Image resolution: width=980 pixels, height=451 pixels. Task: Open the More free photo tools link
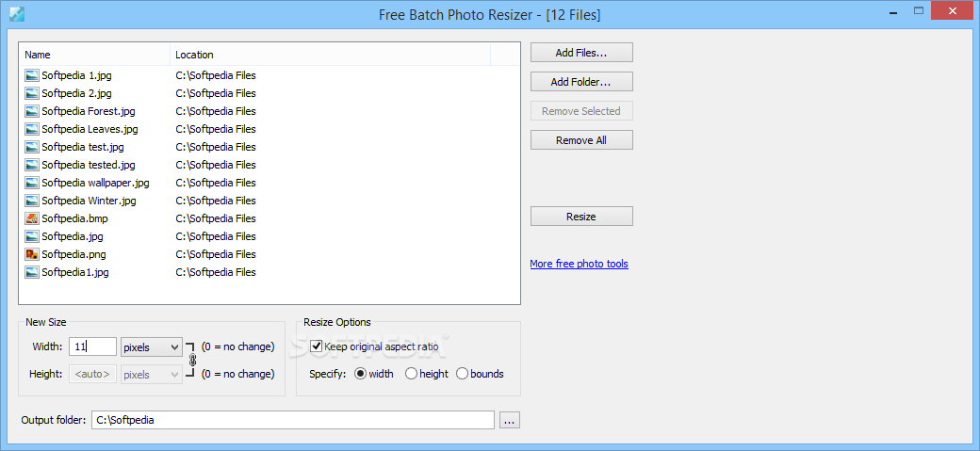tap(579, 264)
